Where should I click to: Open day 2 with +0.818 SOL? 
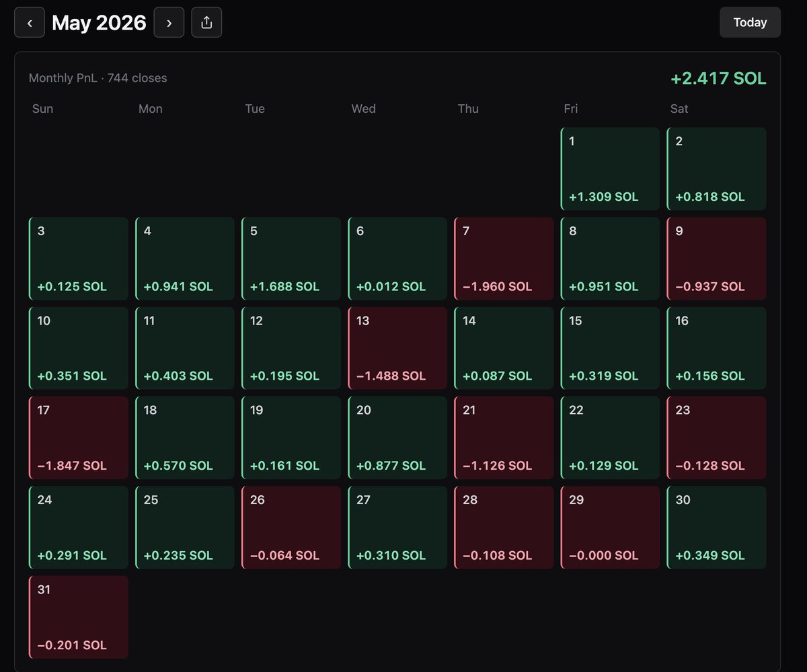click(x=717, y=169)
